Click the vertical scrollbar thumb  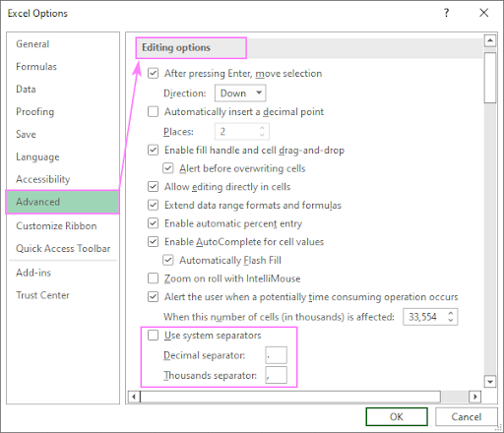(x=490, y=78)
